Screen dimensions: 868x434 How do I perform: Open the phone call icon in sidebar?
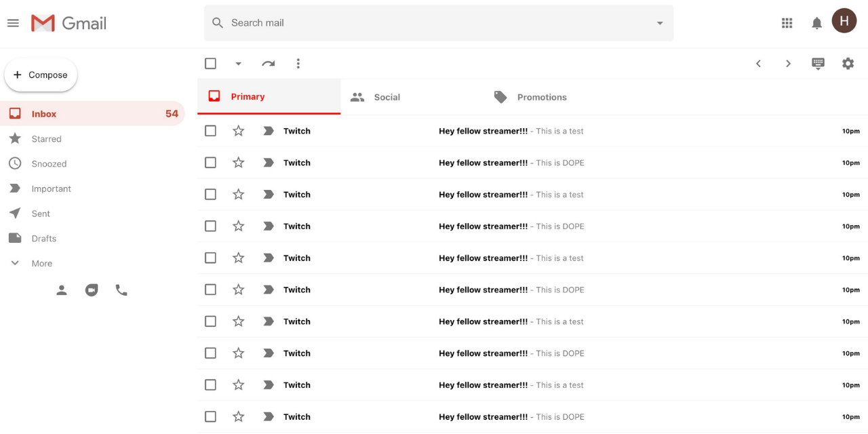click(x=121, y=290)
